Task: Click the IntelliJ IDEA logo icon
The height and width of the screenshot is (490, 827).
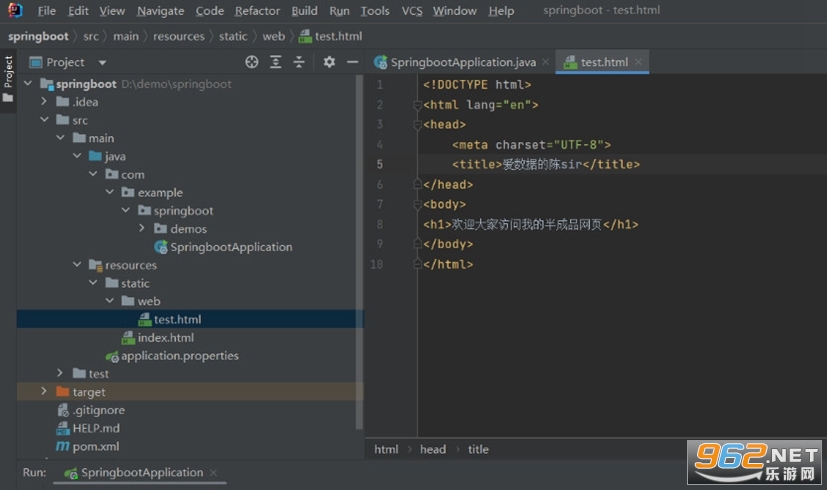Action: point(15,11)
